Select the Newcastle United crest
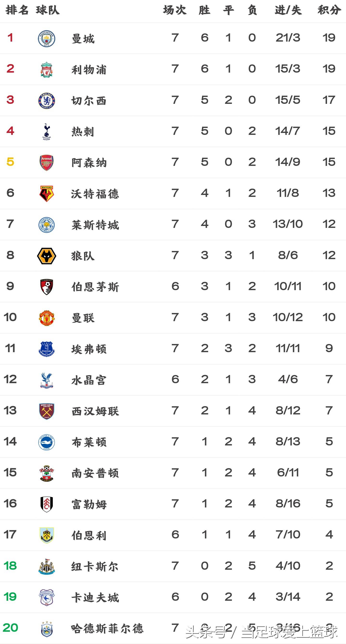Screen dimensions: 346x644 pos(46,566)
